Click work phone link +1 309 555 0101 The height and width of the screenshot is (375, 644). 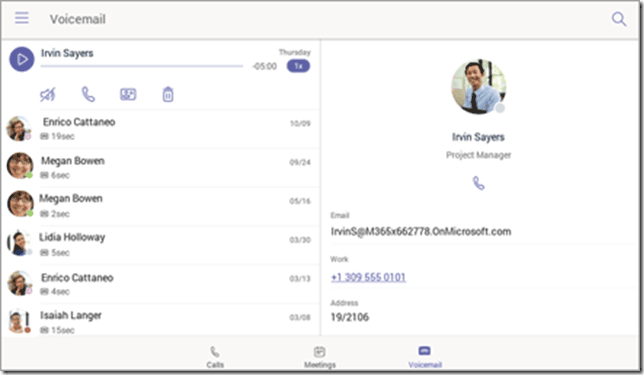(368, 277)
